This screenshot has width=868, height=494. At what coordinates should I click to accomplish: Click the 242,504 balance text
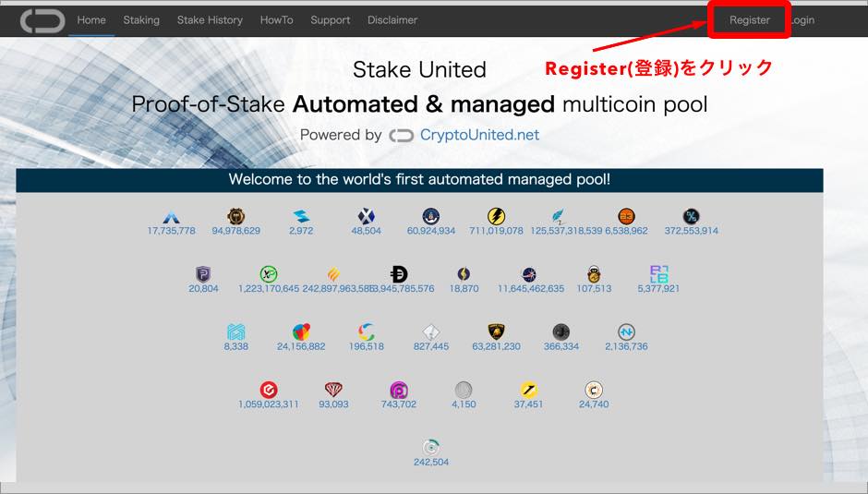[x=430, y=462]
